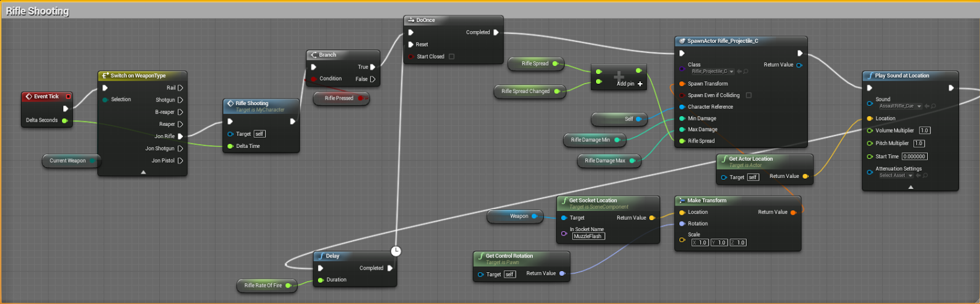Select the Rifle Spread variable node

[537, 64]
